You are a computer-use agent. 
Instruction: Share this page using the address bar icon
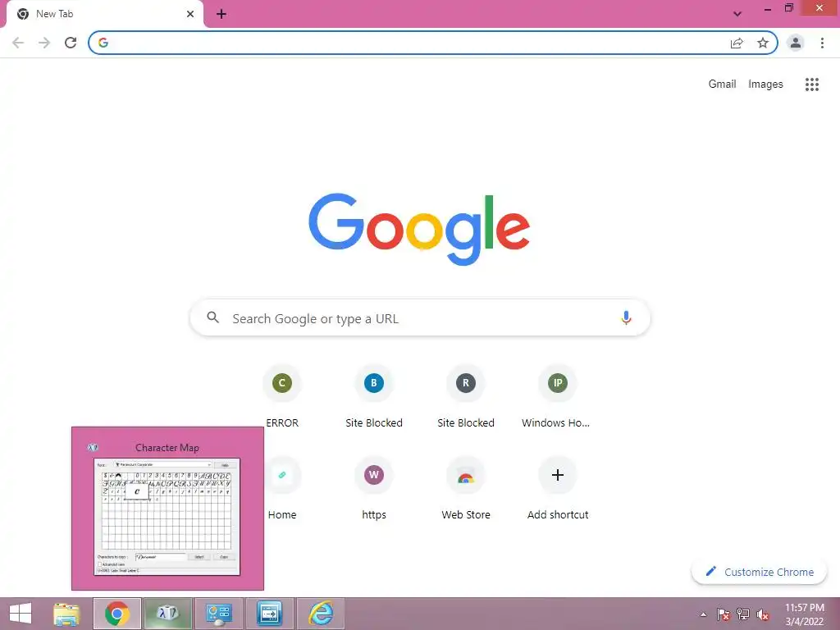737,43
